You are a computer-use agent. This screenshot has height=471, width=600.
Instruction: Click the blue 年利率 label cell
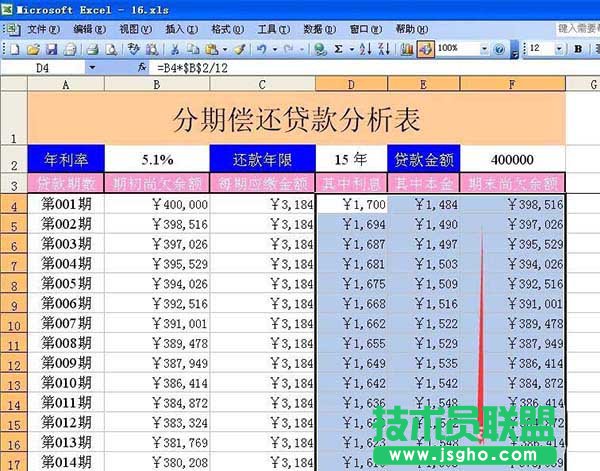coord(66,158)
